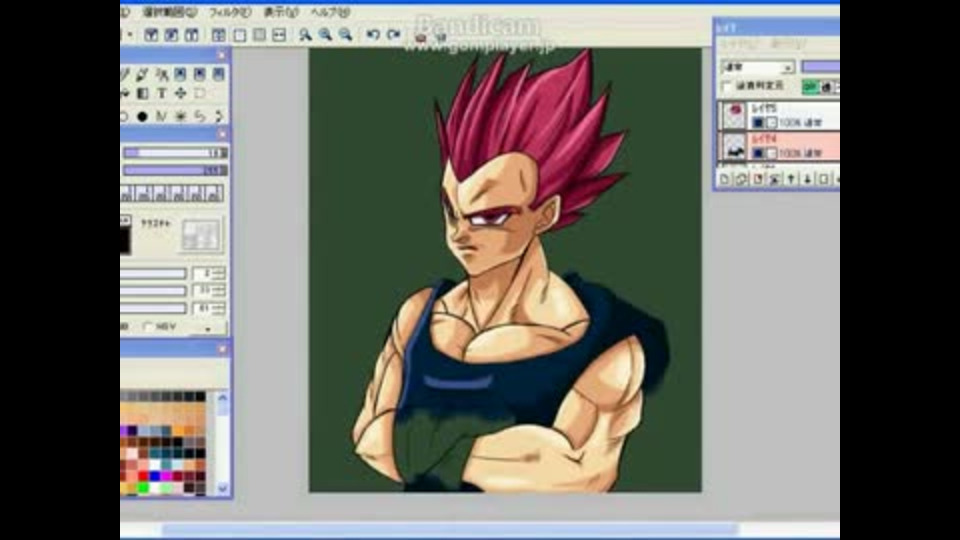
Task: Click the third color value stepper field
Action: (x=209, y=308)
